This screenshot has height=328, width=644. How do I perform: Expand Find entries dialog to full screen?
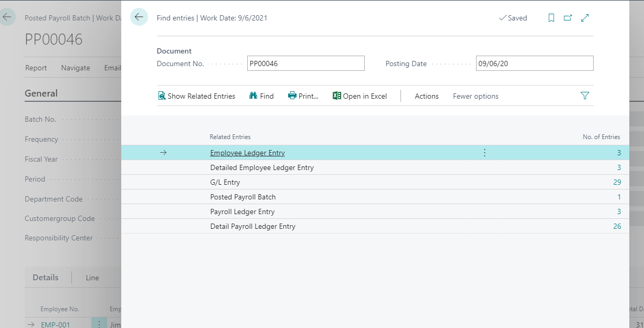[585, 18]
